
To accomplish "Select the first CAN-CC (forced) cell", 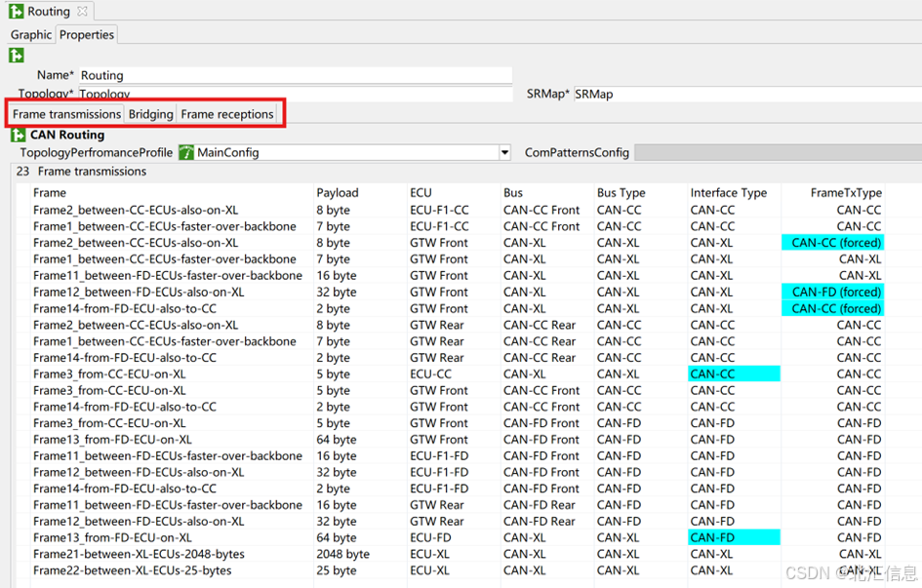I will click(832, 243).
